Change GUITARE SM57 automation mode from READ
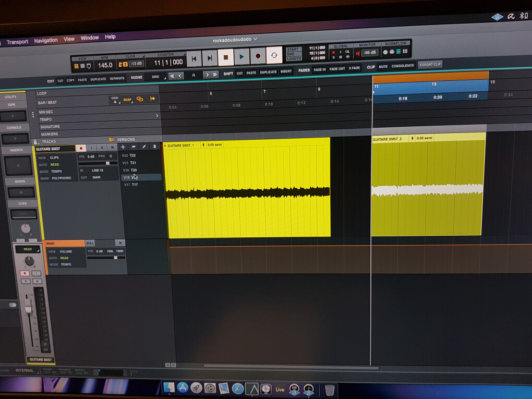The image size is (532, 399). [x=55, y=164]
